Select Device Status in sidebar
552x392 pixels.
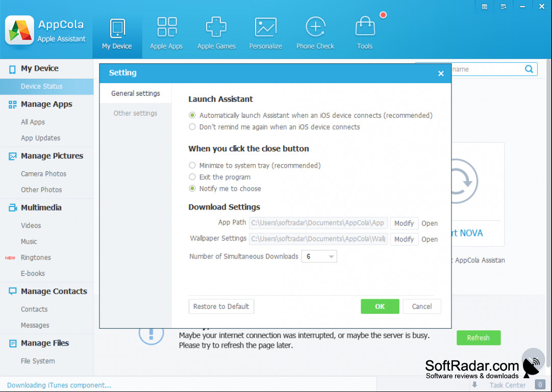pyautogui.click(x=47, y=87)
